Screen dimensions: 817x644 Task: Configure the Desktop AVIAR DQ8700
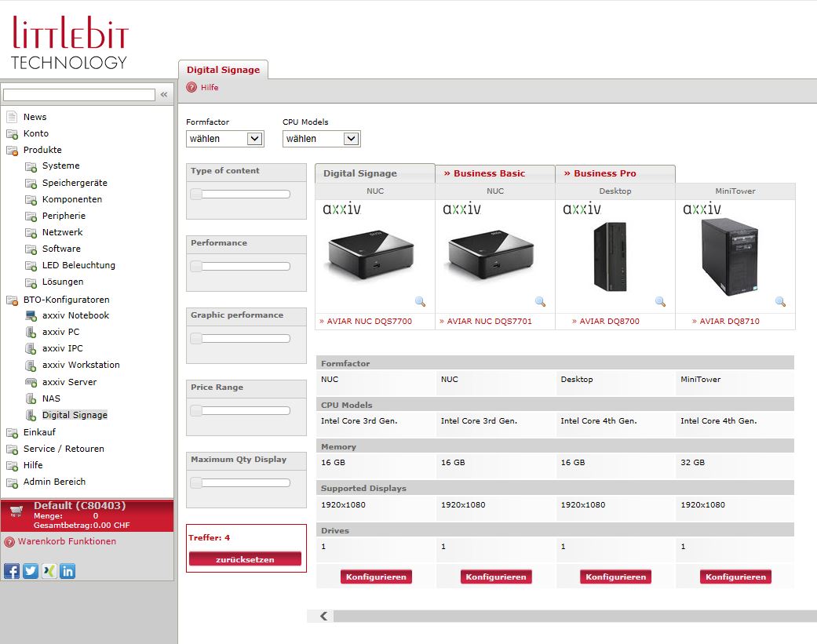[x=616, y=577]
